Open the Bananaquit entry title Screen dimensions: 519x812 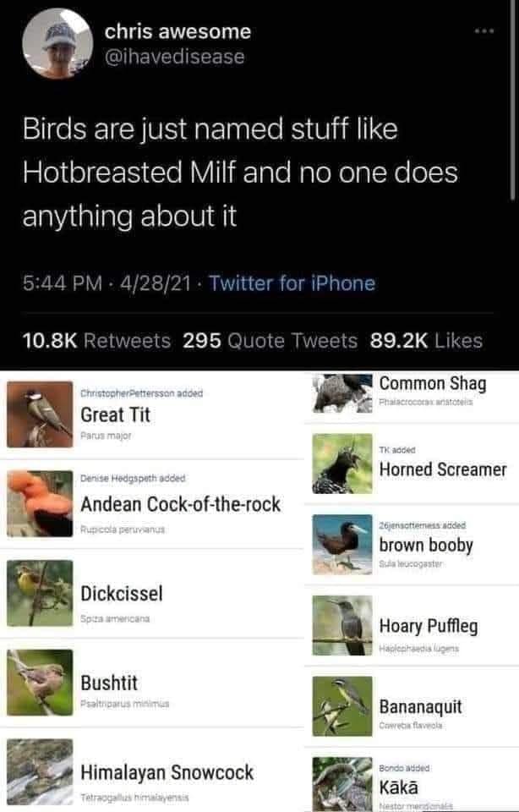tap(421, 706)
